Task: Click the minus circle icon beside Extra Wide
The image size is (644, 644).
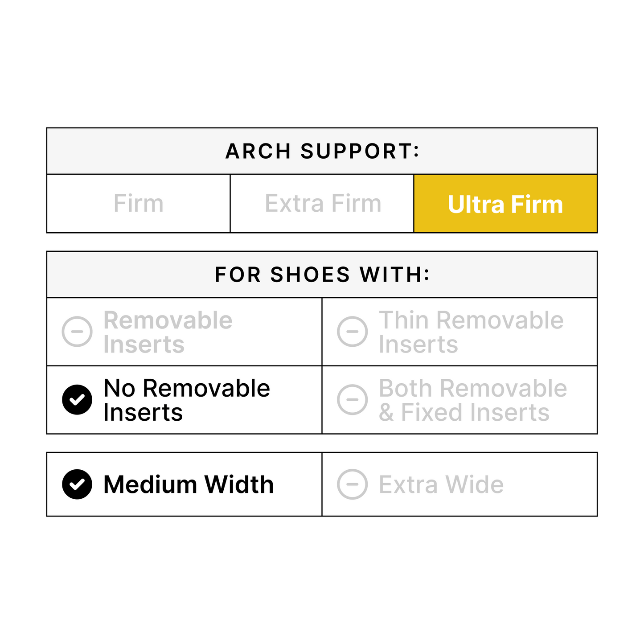Action: tap(353, 484)
